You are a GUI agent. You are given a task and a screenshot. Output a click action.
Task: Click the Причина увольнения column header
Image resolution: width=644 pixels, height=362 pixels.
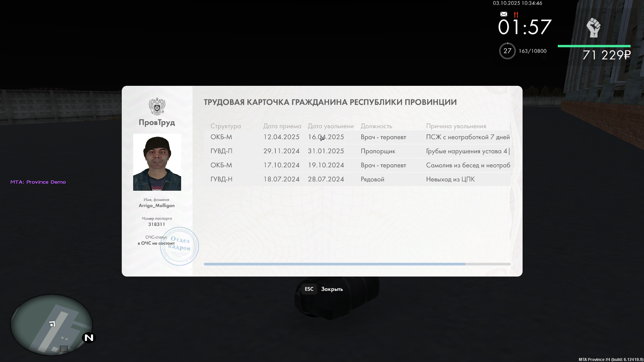[x=456, y=126]
